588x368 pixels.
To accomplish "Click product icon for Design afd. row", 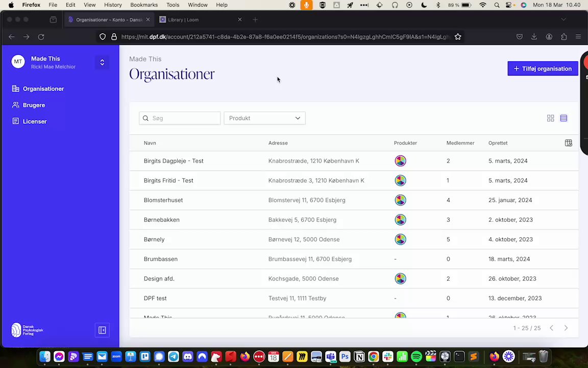I will [400, 279].
